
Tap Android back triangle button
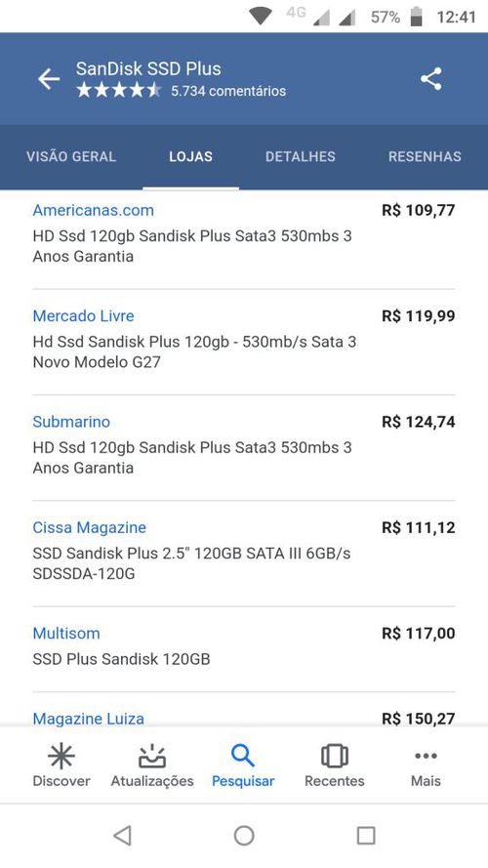(122, 836)
